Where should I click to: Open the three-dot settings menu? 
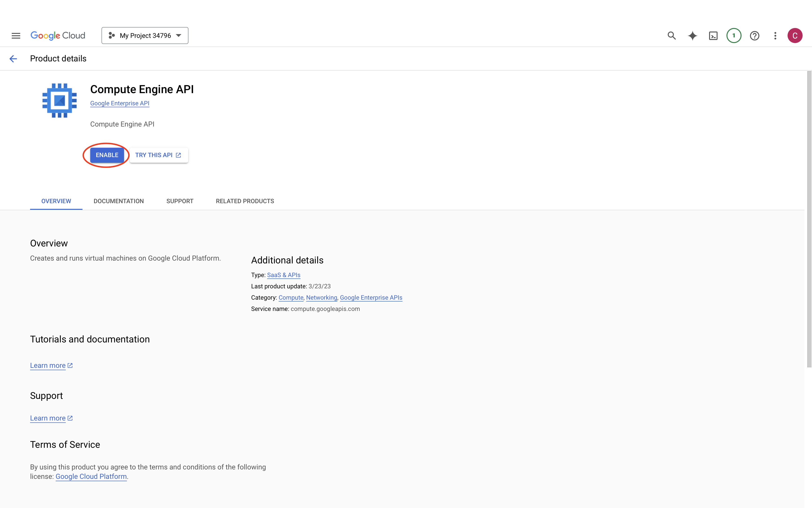[775, 36]
